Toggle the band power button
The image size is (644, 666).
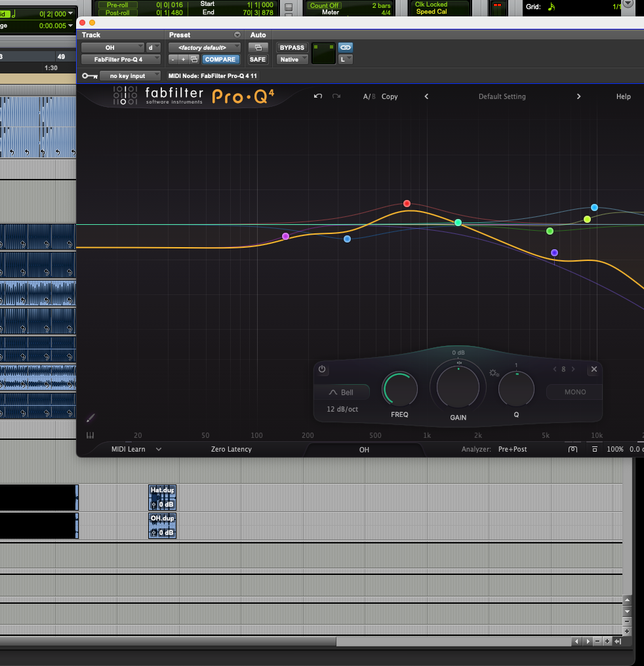(x=322, y=369)
